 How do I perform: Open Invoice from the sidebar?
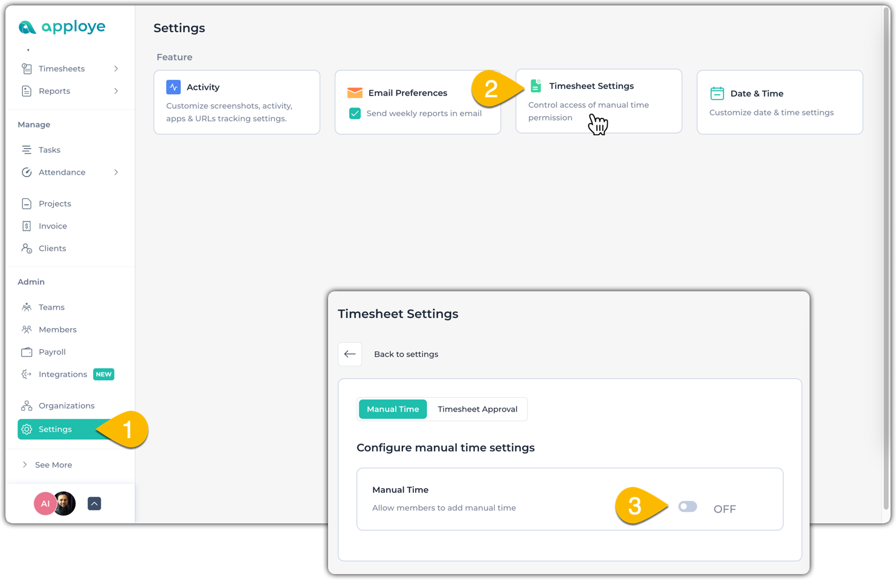click(53, 226)
